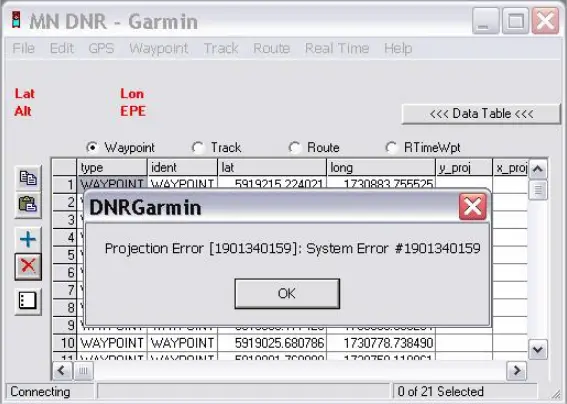Click the 'type' column header
The width and height of the screenshot is (567, 404).
(112, 167)
